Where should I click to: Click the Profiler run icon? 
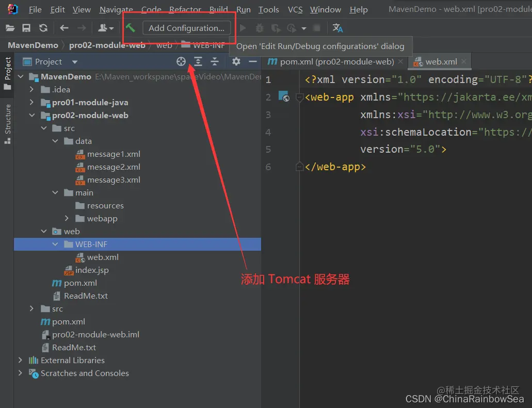pos(292,28)
